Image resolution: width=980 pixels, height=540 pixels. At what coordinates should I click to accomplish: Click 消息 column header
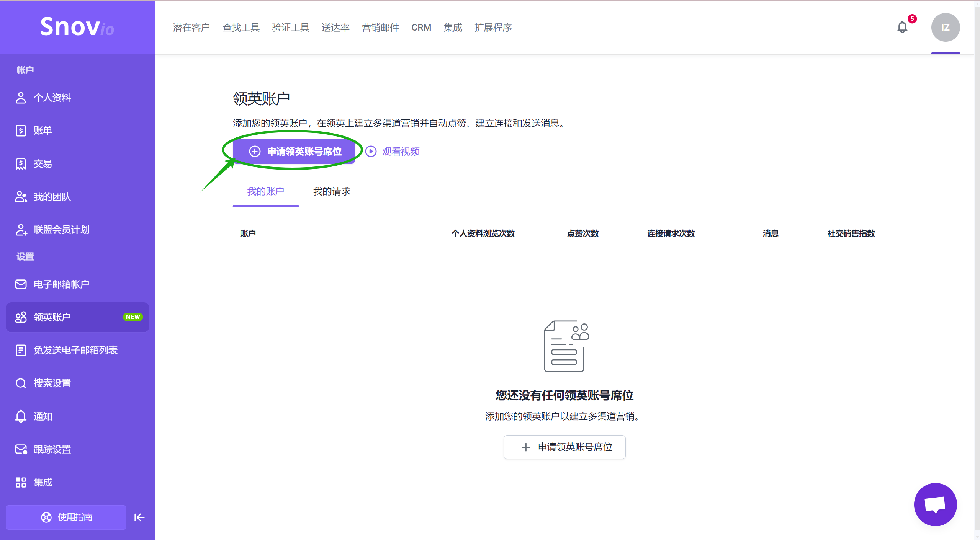click(x=770, y=233)
